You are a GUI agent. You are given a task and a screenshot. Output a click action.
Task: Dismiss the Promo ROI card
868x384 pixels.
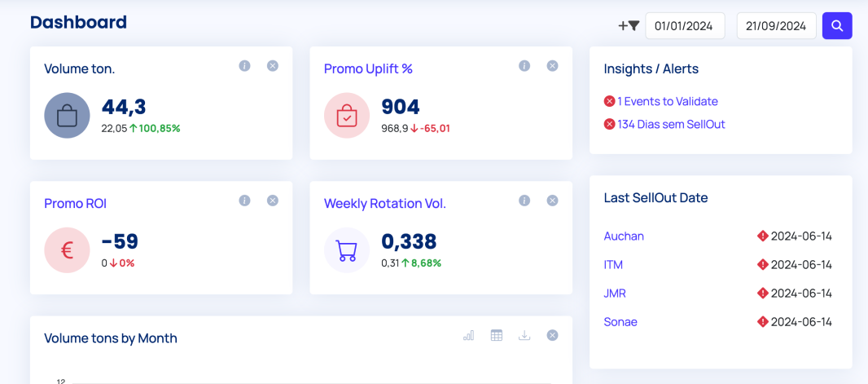coord(273,201)
